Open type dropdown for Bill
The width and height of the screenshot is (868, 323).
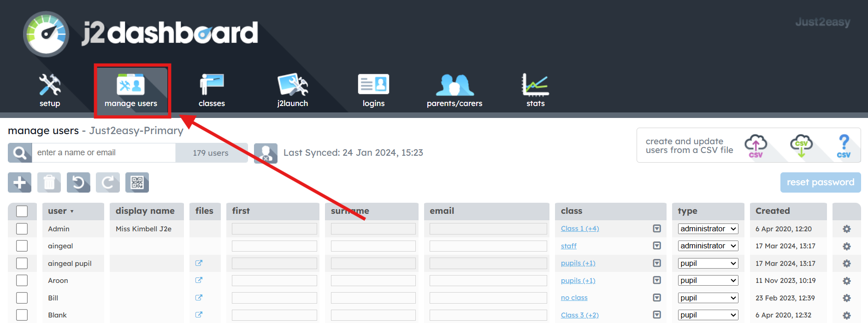[708, 298]
